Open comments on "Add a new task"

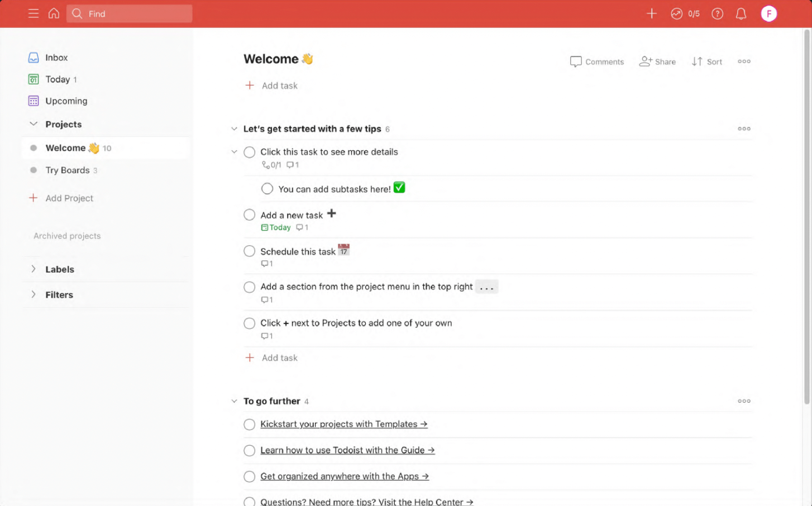tap(302, 227)
